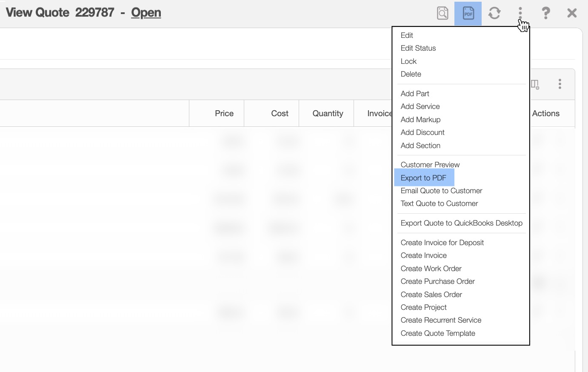Choose Email Quote to Customer
The height and width of the screenshot is (372, 588).
pos(441,191)
